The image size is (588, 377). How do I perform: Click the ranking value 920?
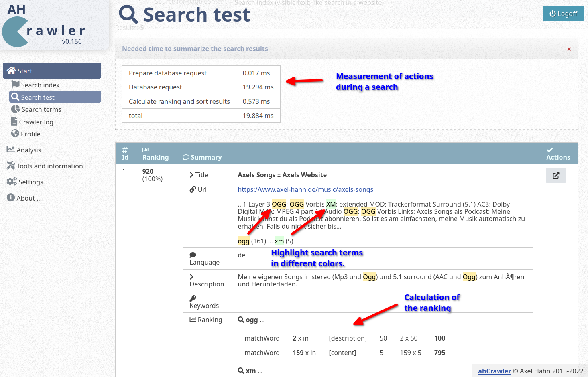pos(148,171)
